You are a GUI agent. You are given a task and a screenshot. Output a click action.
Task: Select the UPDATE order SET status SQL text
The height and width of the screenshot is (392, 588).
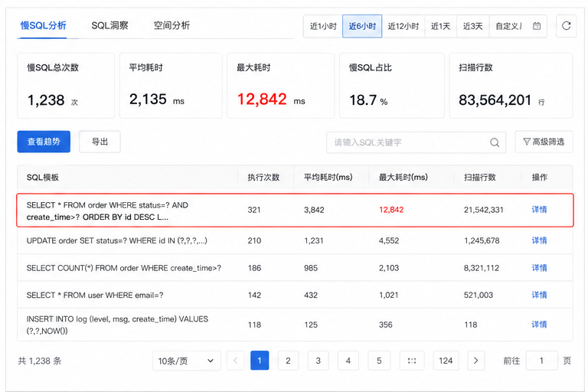pos(116,240)
